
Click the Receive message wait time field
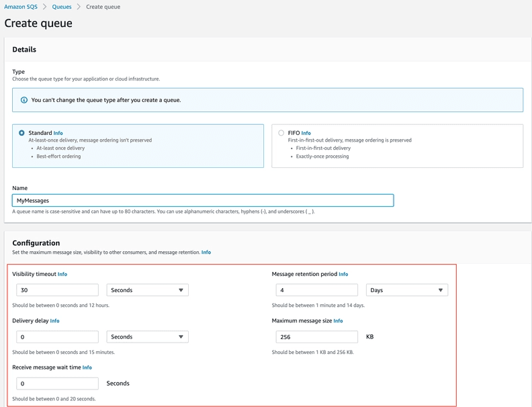[x=57, y=383]
